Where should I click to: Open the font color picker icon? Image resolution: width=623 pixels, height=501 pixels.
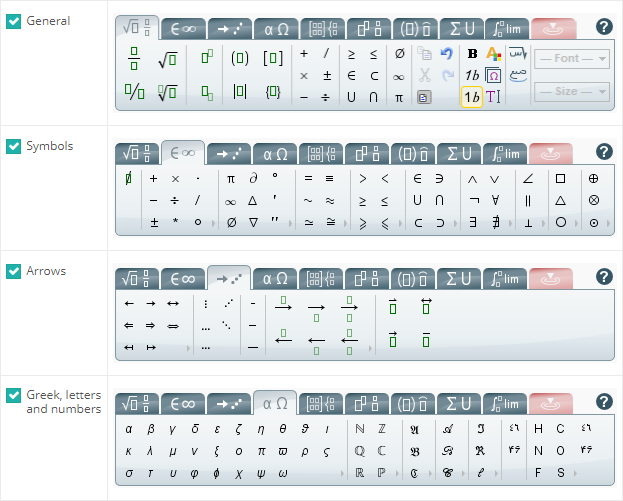pos(493,54)
